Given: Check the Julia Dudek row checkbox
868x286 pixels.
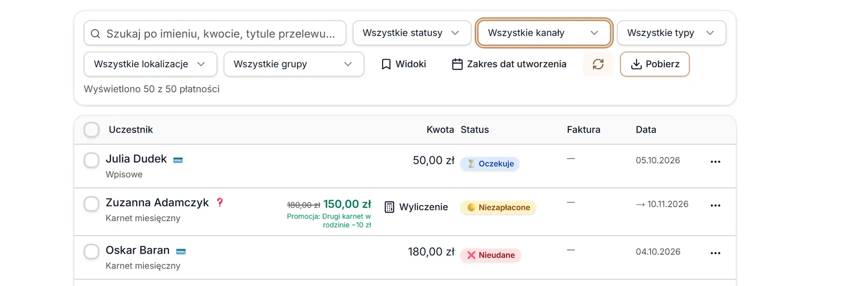Looking at the screenshot, I should 92,160.
